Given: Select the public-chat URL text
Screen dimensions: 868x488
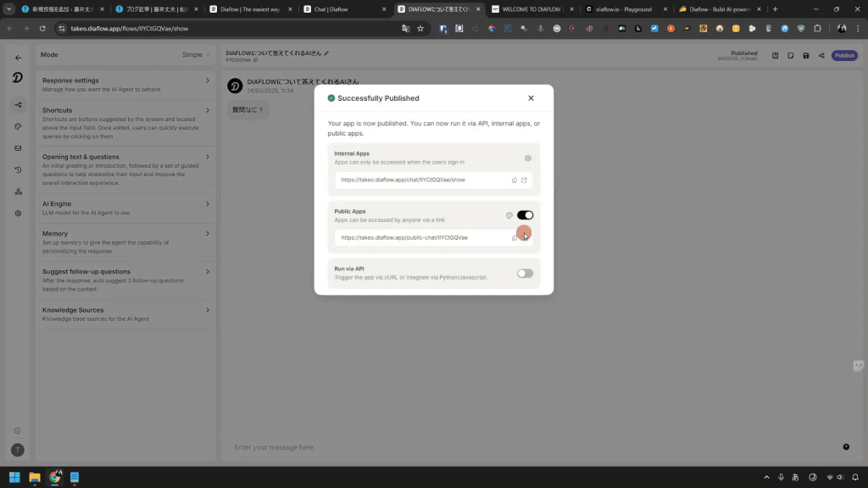Looking at the screenshot, I should (404, 237).
